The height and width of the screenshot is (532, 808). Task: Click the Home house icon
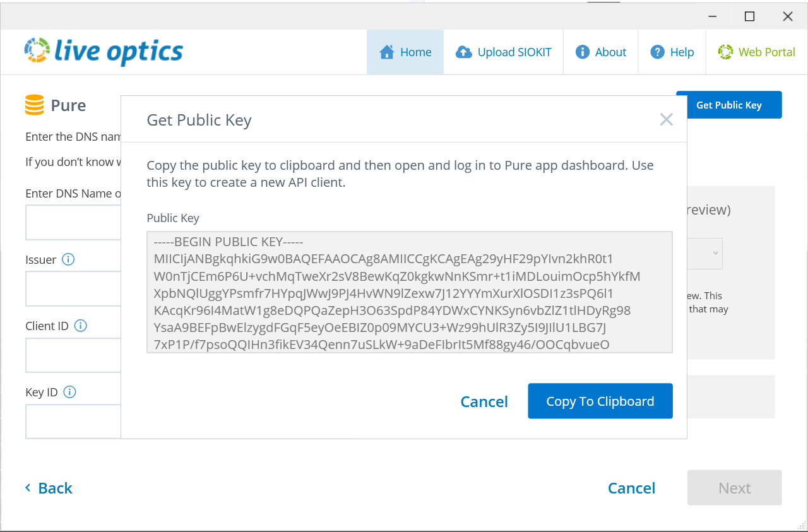386,52
